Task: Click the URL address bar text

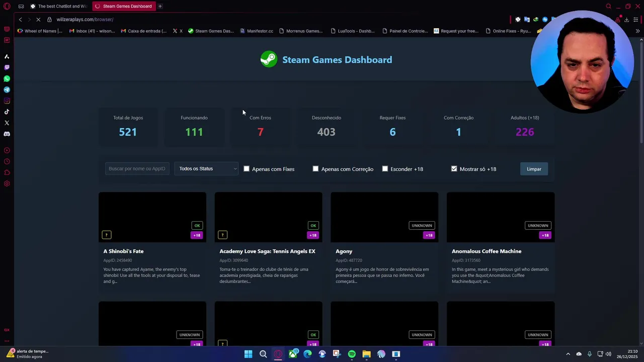Action: 85,19
